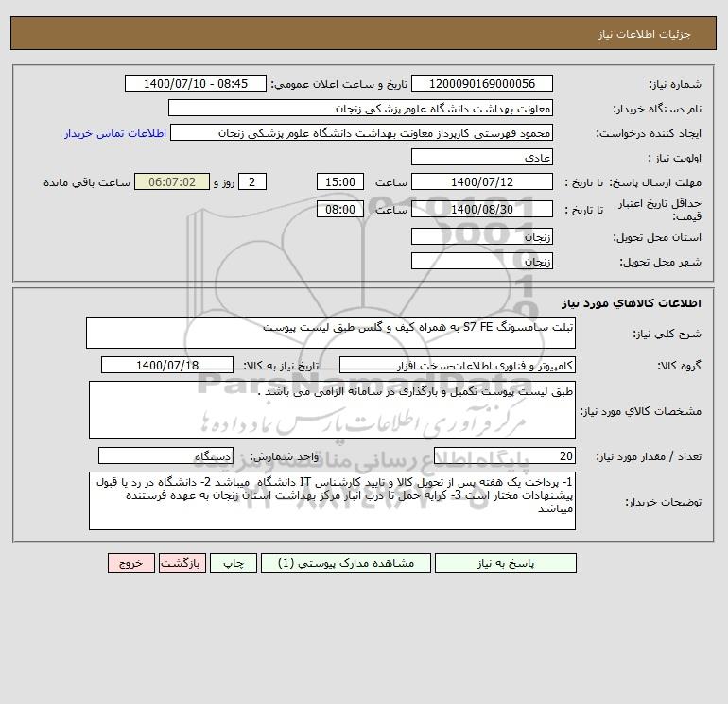Click the label نام دستگاه خریدار
The width and height of the screenshot is (728, 704).
[x=657, y=109]
